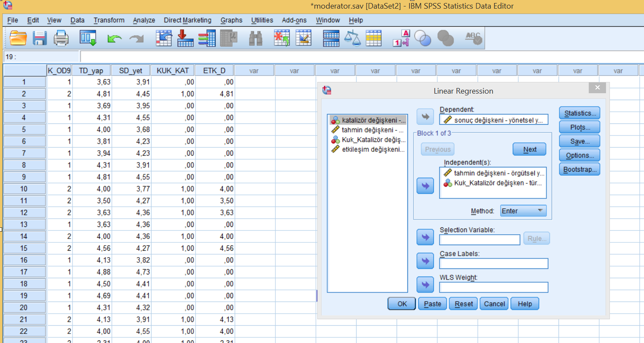This screenshot has height=343, width=644.
Task: Click the Print icon in the toolbar
Action: [x=61, y=38]
